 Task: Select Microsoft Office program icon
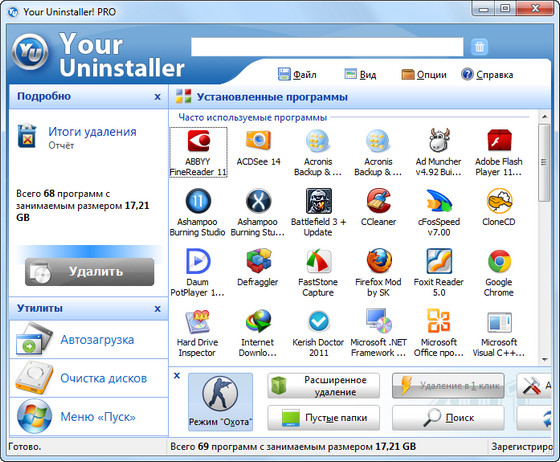click(x=439, y=321)
